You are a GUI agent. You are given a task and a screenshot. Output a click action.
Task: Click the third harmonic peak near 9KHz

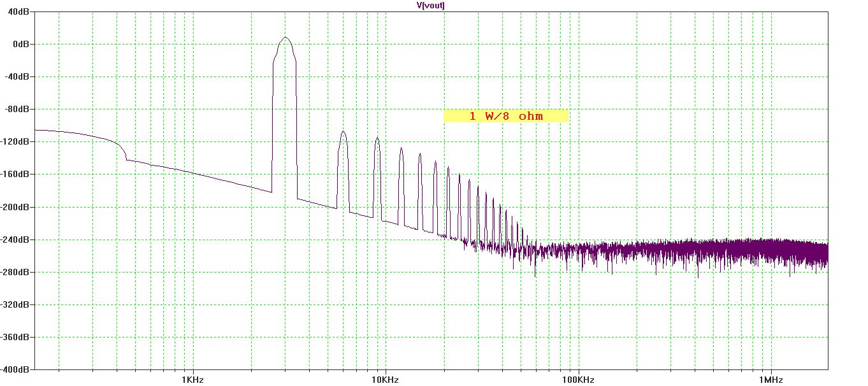377,138
